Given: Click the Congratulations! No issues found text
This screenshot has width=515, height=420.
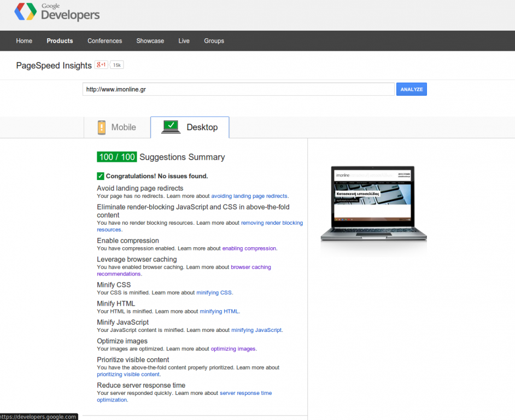Looking at the screenshot, I should click(x=157, y=176).
